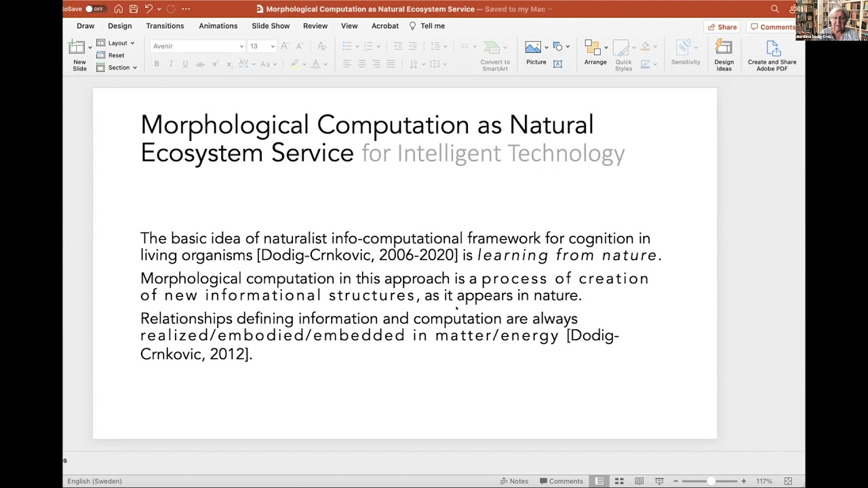This screenshot has width=868, height=488.
Task: Toggle Subscript formatting
Action: 229,64
